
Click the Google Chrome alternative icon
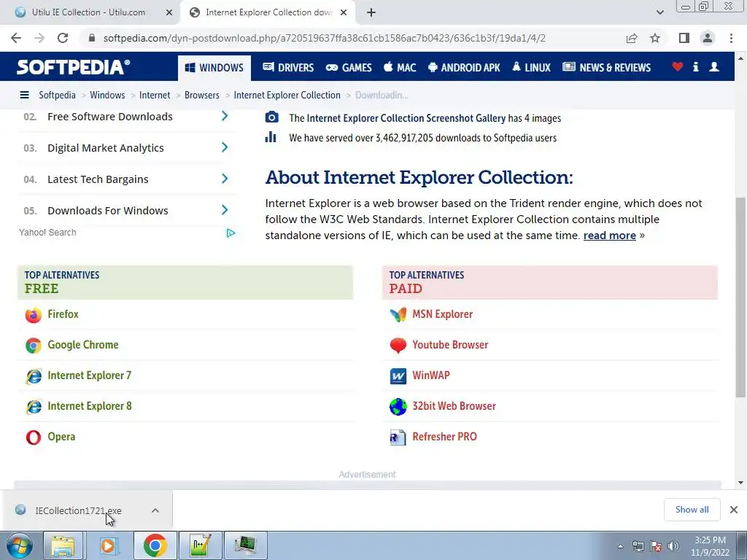(x=34, y=345)
